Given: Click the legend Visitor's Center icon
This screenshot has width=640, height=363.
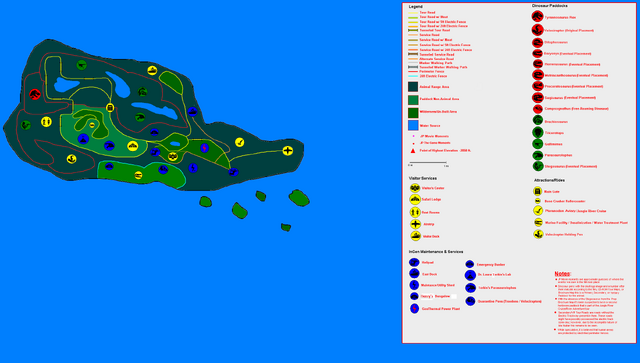Looking at the screenshot, I should click(415, 188).
